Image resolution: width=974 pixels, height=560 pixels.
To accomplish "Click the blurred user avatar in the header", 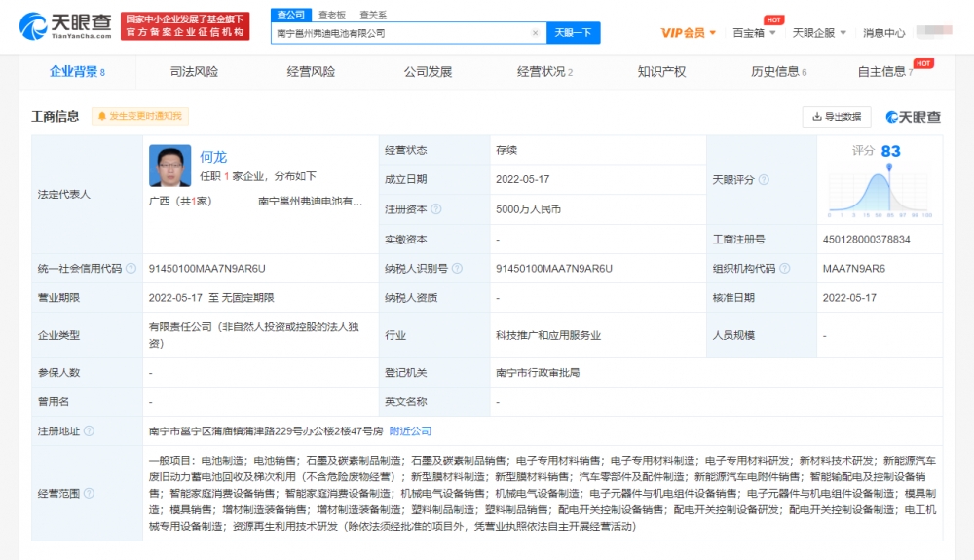I will (x=934, y=30).
